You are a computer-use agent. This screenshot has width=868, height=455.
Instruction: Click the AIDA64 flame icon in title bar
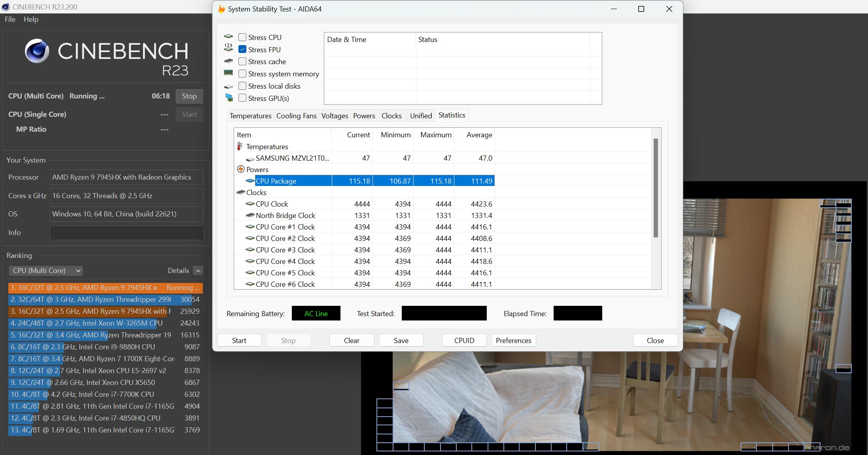[221, 9]
